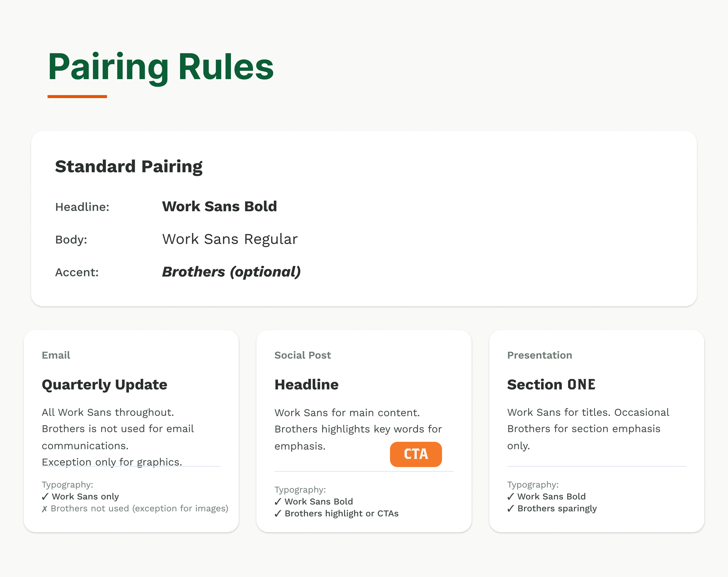Screen dimensions: 728x577
Task: Select 'Exception only for graphics.' line
Action: (112, 462)
